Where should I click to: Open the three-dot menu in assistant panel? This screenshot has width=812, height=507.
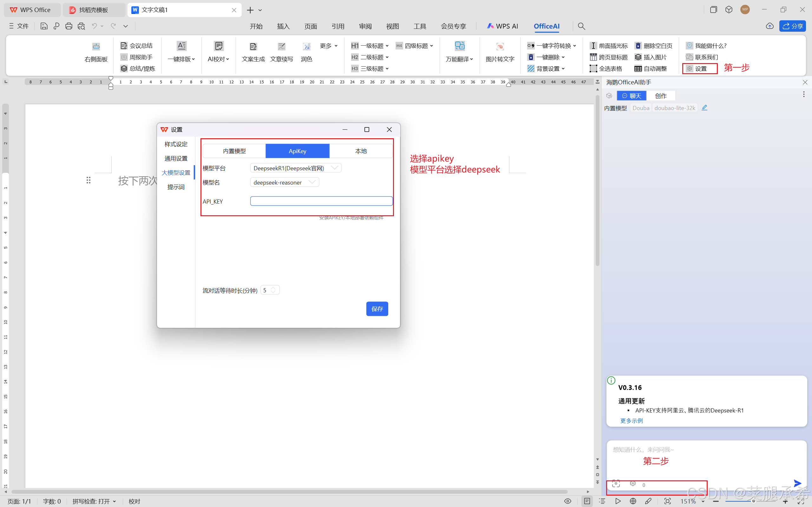pos(804,94)
